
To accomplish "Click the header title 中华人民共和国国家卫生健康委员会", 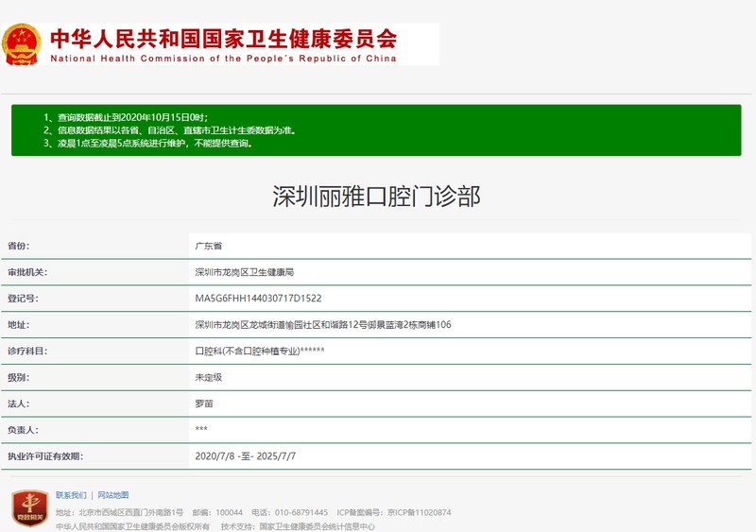I will pyautogui.click(x=224, y=39).
